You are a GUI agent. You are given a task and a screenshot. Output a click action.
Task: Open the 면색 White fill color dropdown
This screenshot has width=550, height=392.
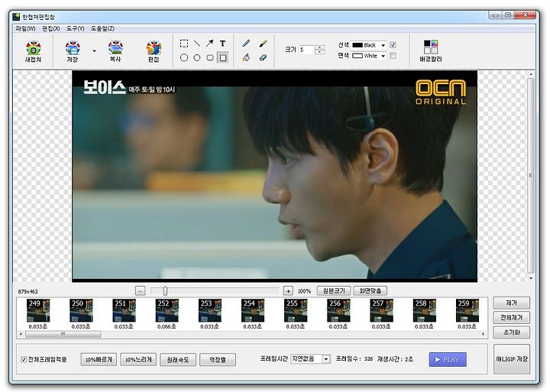click(383, 56)
